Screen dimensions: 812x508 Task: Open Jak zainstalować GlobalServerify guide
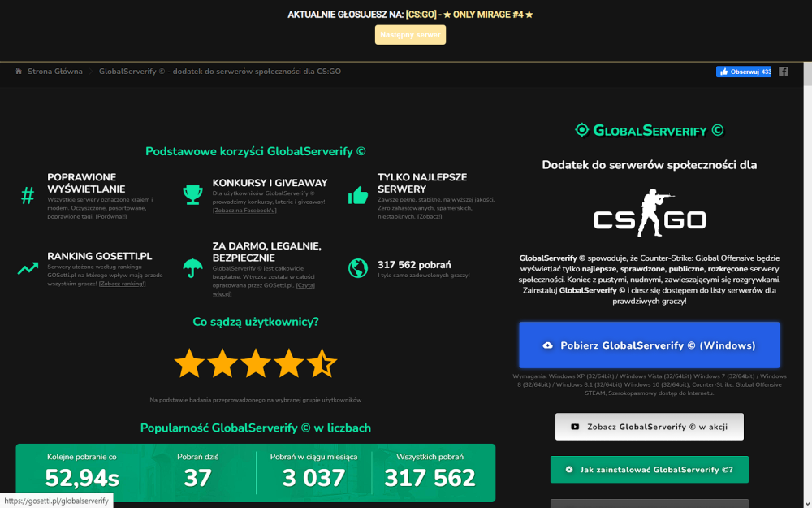point(650,470)
